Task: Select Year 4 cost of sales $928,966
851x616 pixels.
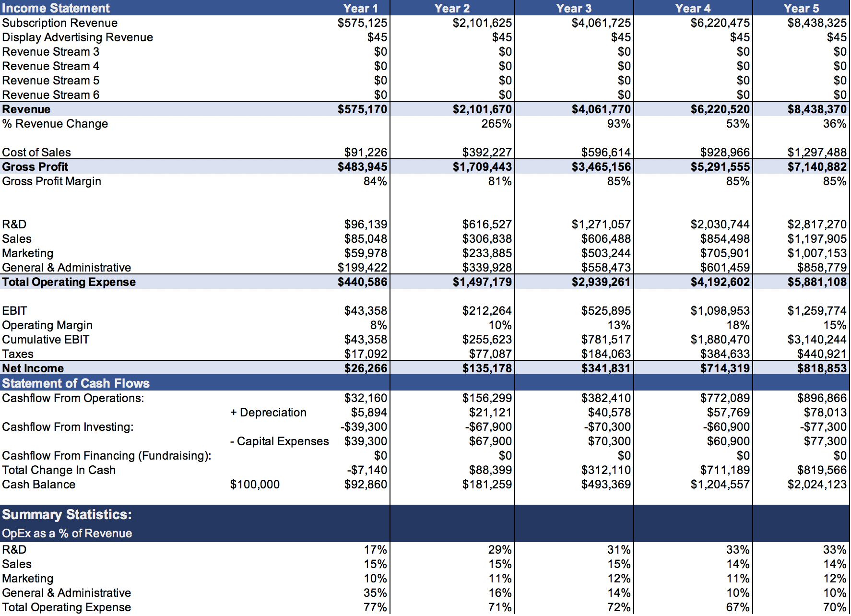Action: tap(725, 153)
